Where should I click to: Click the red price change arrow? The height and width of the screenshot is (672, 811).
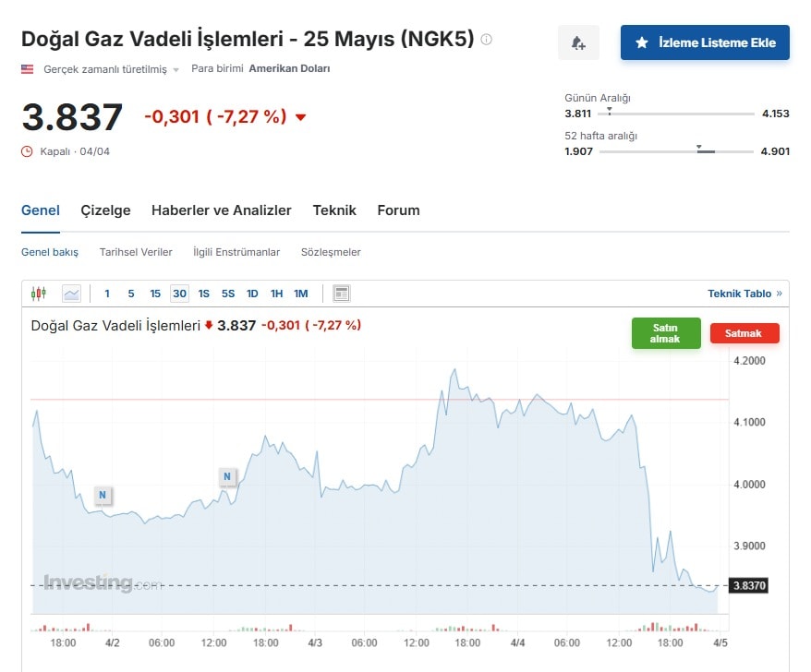click(300, 117)
